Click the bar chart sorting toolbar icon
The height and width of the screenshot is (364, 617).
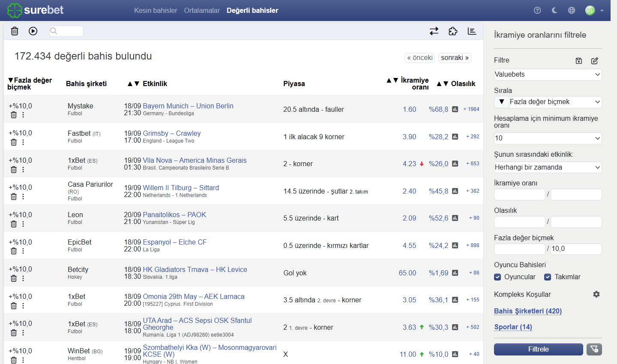tap(472, 31)
